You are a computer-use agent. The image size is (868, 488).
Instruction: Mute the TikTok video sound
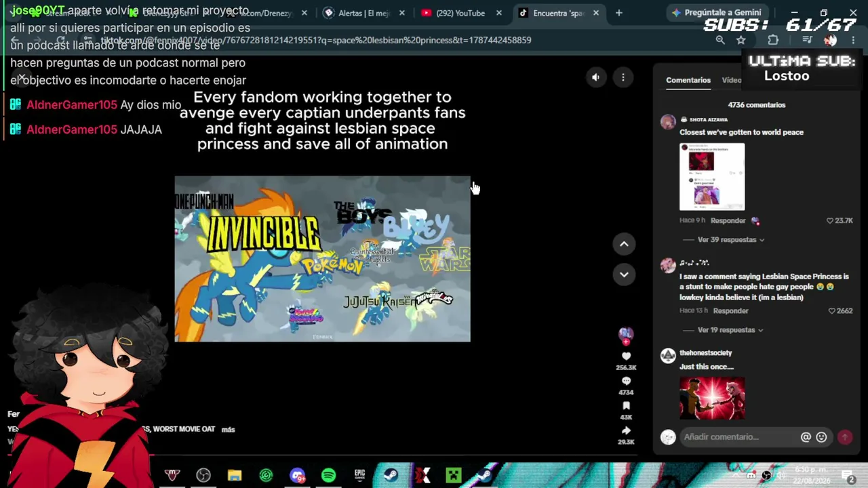click(595, 77)
